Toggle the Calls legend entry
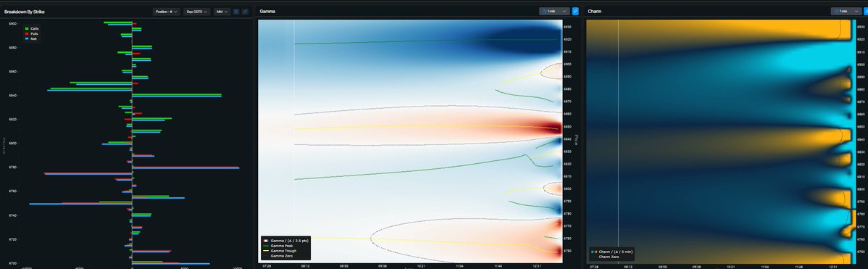 32,28
